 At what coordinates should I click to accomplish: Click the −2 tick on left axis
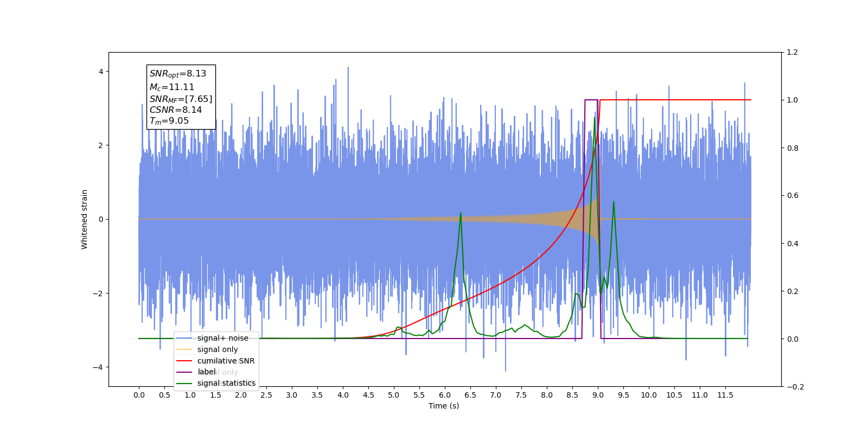click(x=98, y=293)
